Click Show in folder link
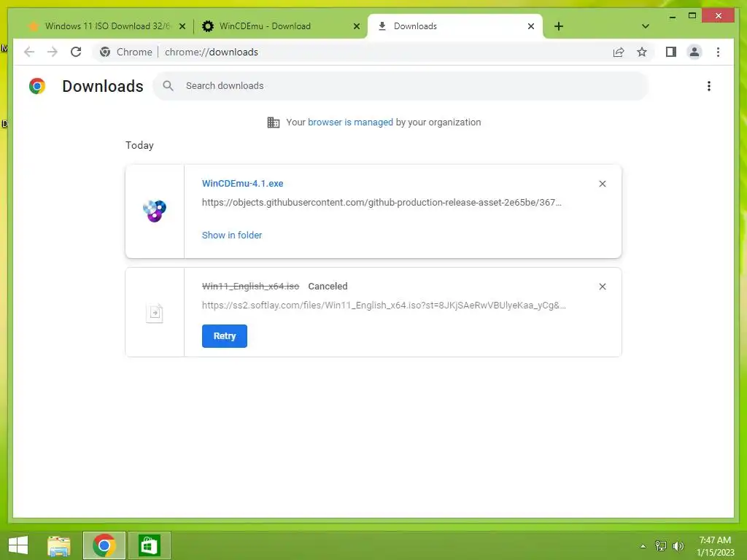Screen dimensions: 747x560 coord(232,236)
